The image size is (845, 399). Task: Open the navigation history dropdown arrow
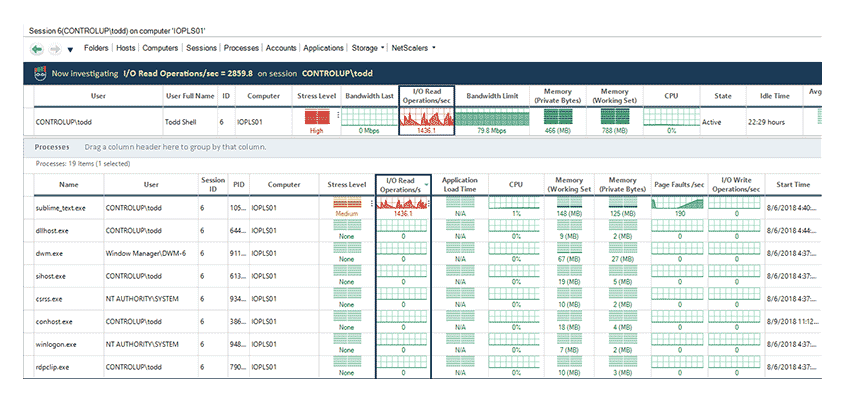click(70, 50)
